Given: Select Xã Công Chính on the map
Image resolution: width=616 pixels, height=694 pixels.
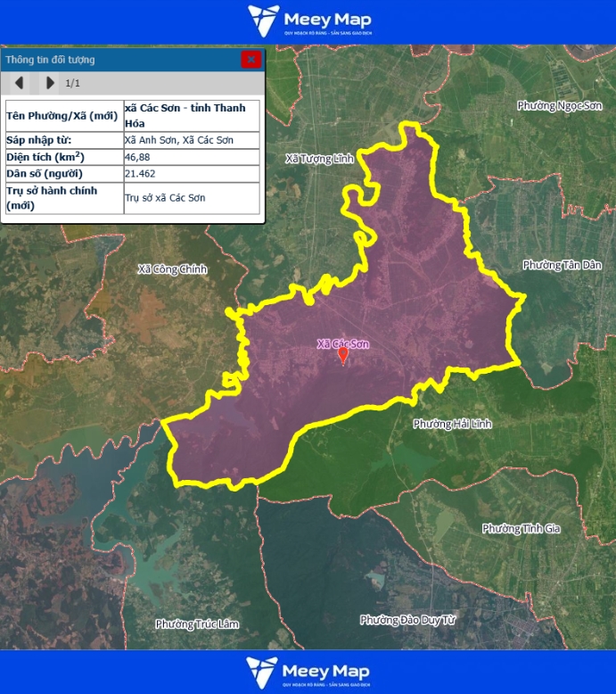Looking at the screenshot, I should click(172, 269).
